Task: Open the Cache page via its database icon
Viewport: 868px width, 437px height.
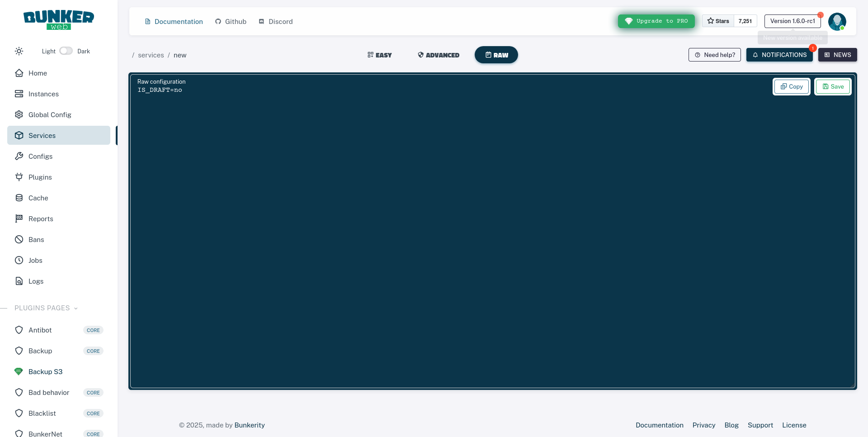Action: pos(19,198)
